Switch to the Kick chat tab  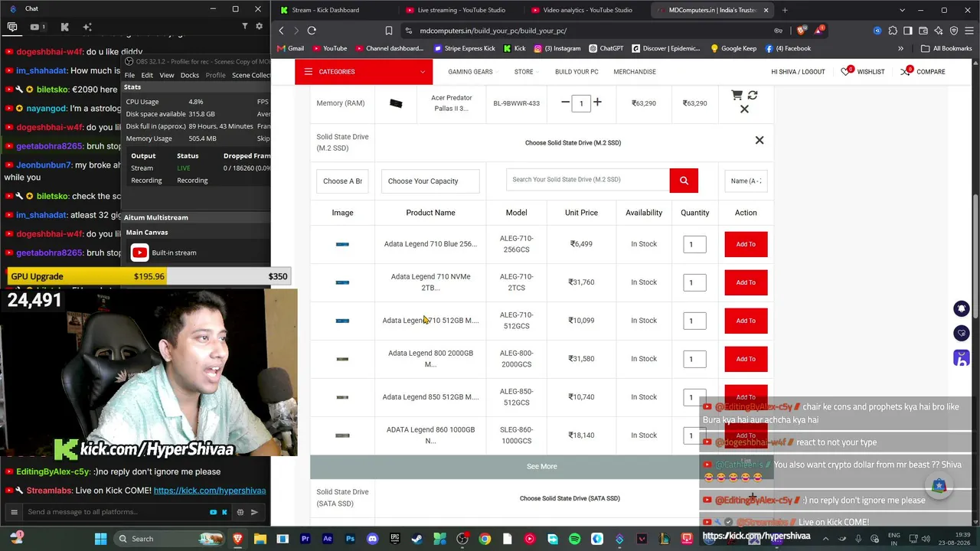[64, 27]
